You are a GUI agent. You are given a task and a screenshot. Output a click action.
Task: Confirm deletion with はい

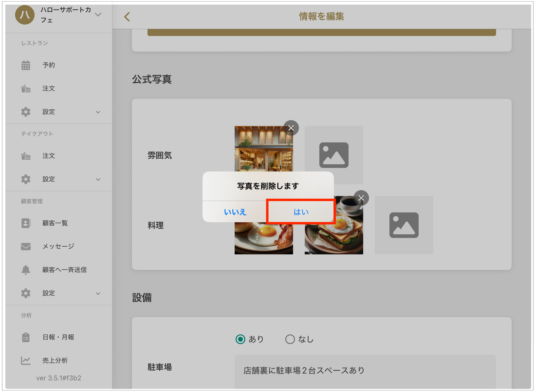click(x=301, y=212)
